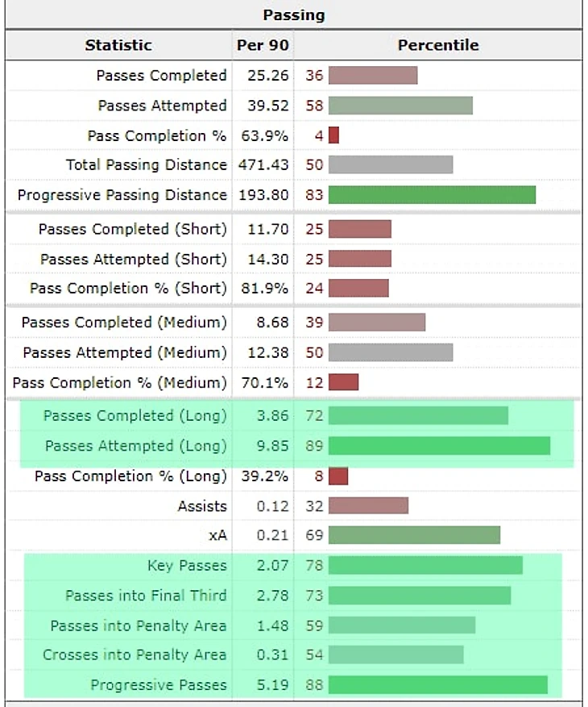Screen dimensions: 588x707
Task: Select the Passes Completed (Long) label
Action: point(135,416)
